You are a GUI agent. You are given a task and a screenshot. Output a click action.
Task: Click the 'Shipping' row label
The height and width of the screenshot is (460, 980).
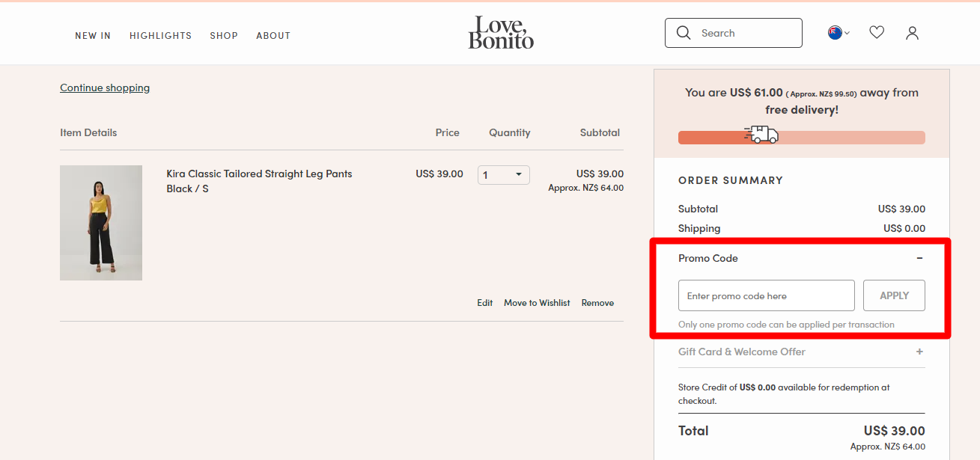tap(699, 228)
